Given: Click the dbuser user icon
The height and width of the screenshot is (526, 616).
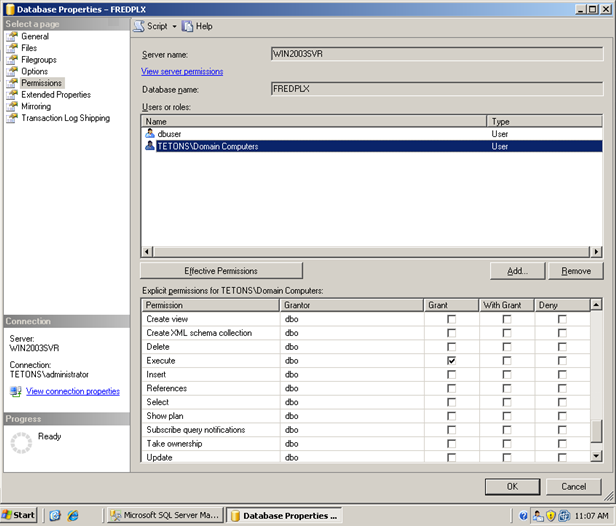Looking at the screenshot, I should 150,134.
